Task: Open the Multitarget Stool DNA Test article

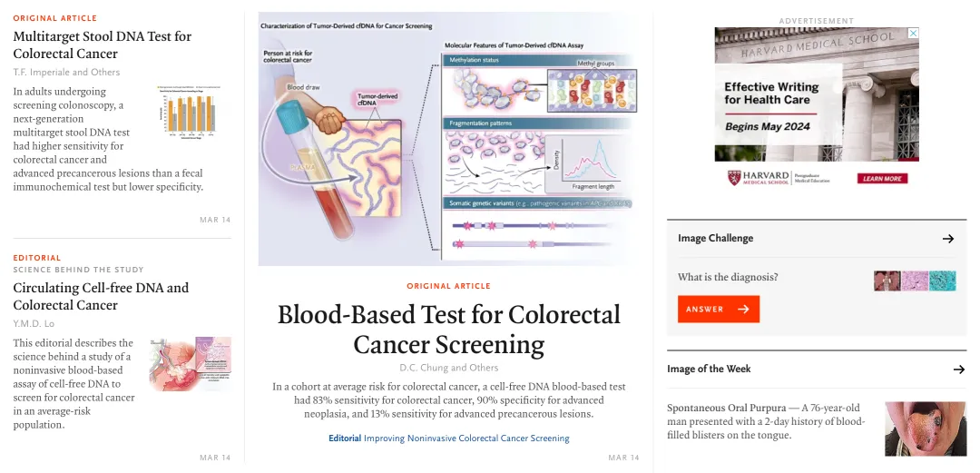Action: coord(103,45)
